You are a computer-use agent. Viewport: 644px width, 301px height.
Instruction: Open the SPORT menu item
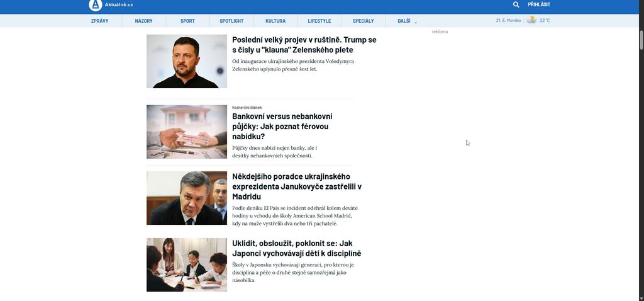(187, 21)
